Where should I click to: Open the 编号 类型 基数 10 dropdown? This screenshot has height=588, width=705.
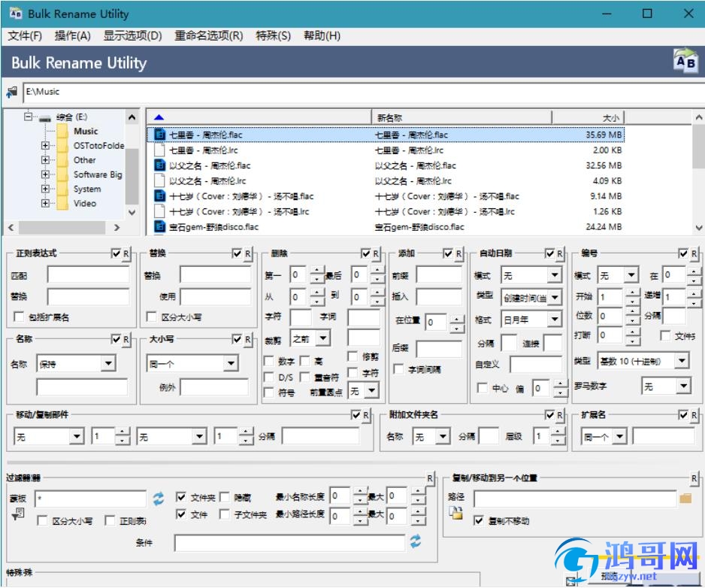tap(682, 360)
